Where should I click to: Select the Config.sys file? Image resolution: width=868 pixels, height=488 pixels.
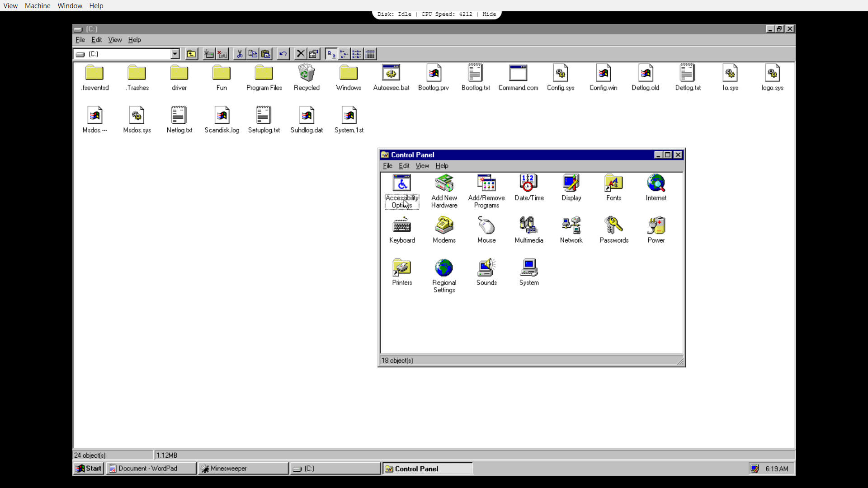click(x=561, y=78)
